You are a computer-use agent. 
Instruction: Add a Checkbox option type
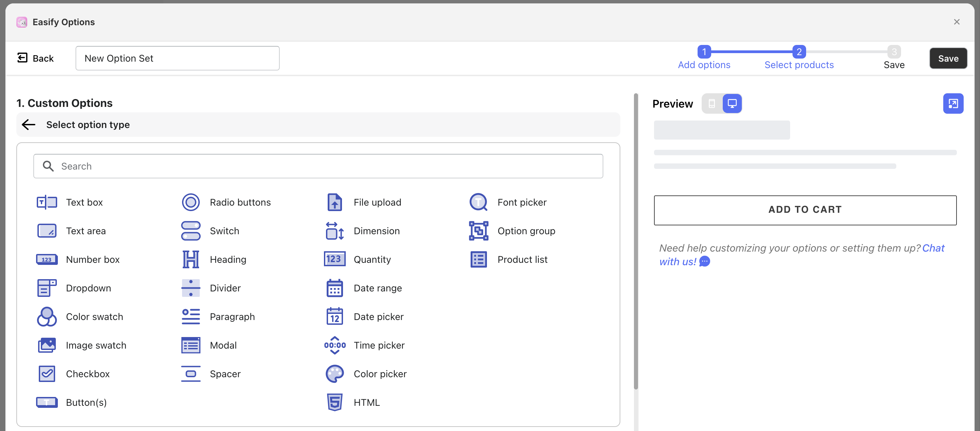(87, 373)
